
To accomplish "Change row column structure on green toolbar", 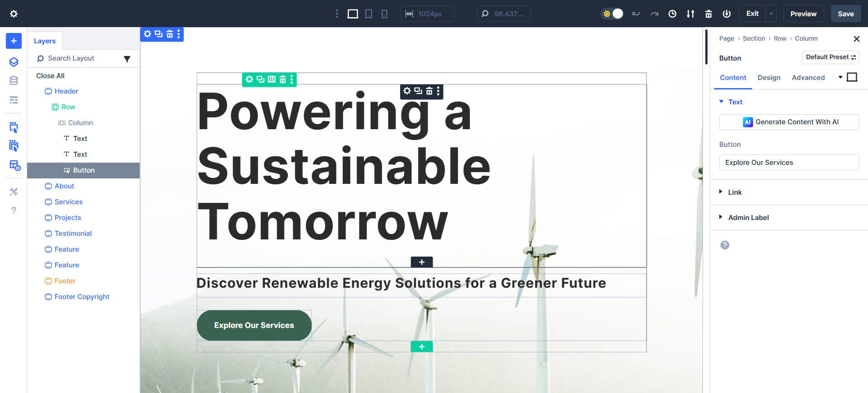I will click(272, 80).
